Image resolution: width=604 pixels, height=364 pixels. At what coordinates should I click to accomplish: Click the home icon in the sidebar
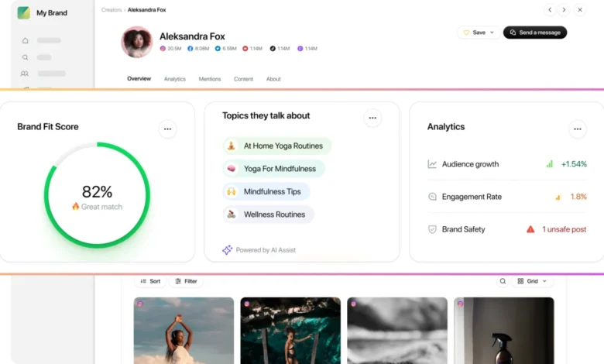click(25, 40)
